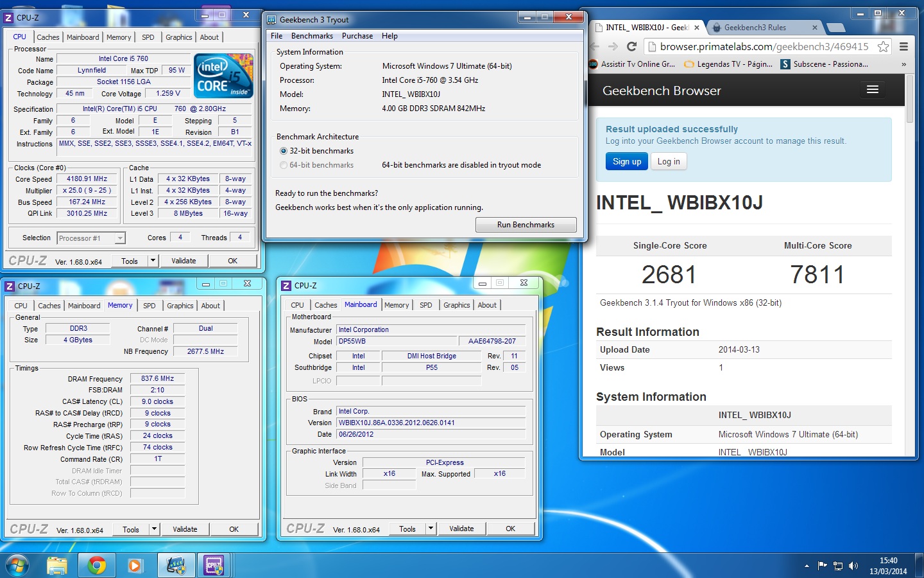Screen dimensions: 924x578
Task: Open the File menu in Geekbench
Action: click(x=277, y=36)
